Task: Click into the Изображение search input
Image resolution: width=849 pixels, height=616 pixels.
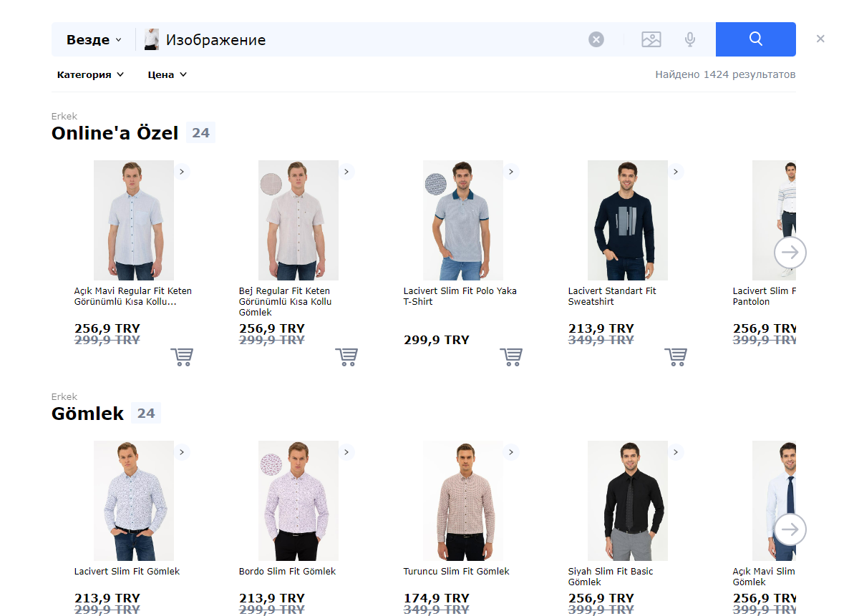Action: [x=372, y=40]
